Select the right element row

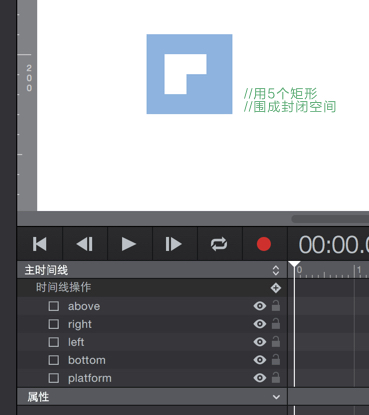[x=152, y=324]
